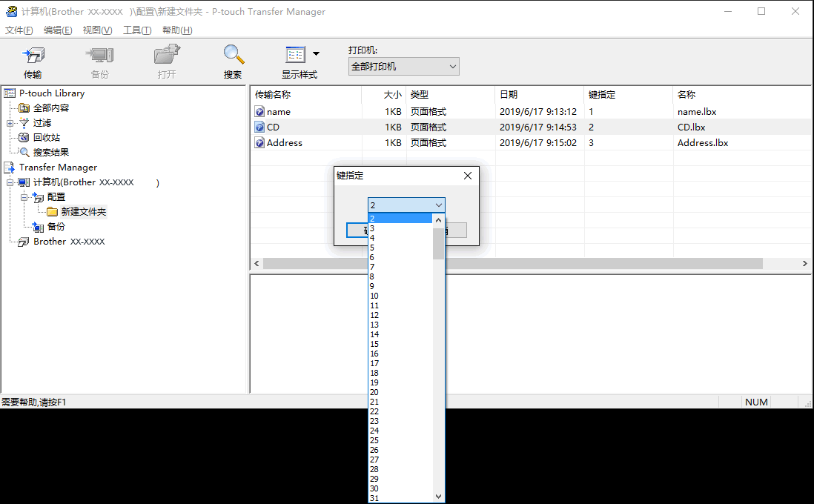
Task: Choose 5 in key assign list
Action: point(400,248)
